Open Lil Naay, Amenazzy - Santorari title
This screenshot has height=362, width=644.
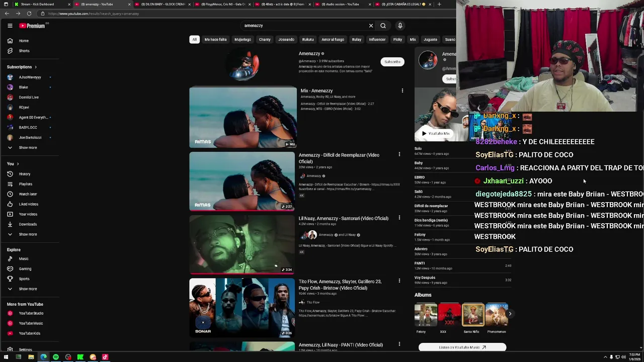pyautogui.click(x=343, y=218)
